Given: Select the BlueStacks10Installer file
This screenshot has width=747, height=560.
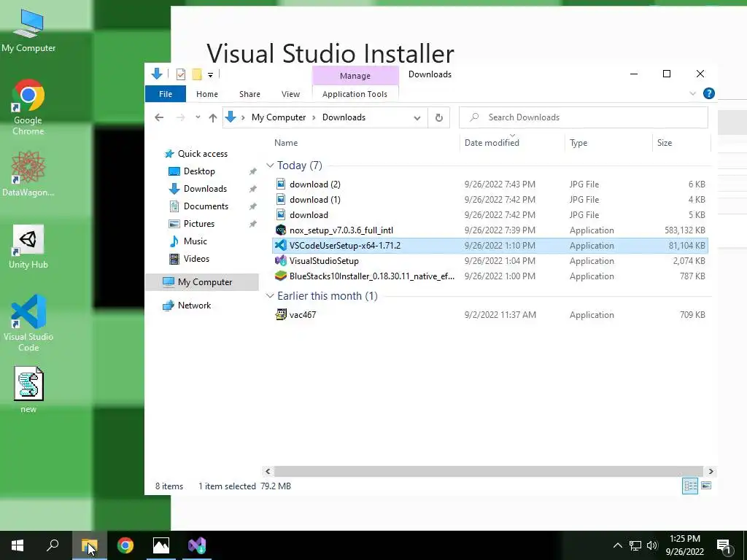Looking at the screenshot, I should 489,276.
